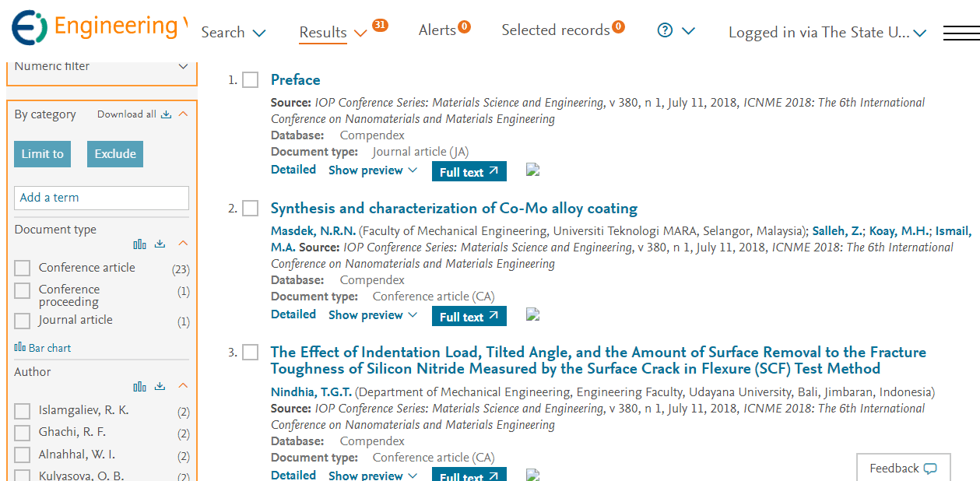Check the Conference article filter

(23, 269)
